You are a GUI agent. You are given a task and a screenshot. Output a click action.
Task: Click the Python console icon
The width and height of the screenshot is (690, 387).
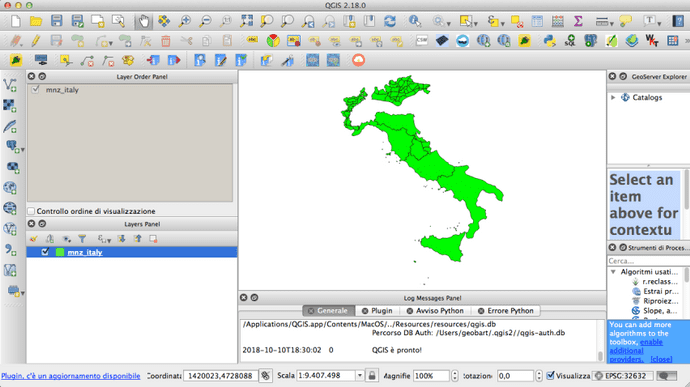tap(549, 41)
